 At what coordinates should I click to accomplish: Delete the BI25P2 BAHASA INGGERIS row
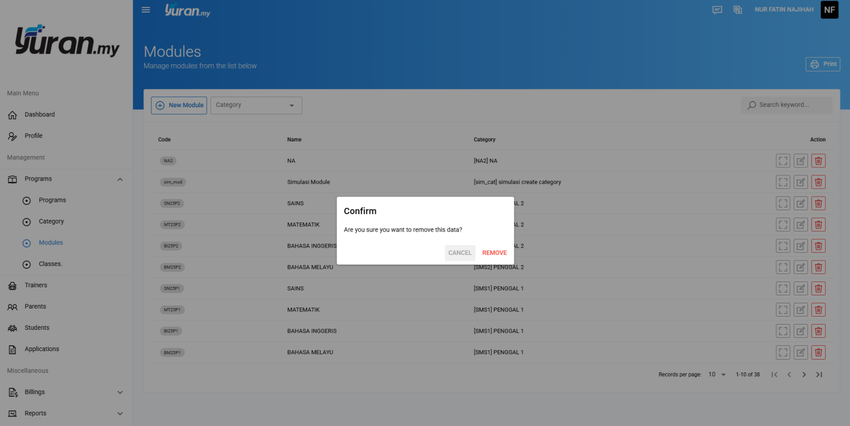[819, 246]
